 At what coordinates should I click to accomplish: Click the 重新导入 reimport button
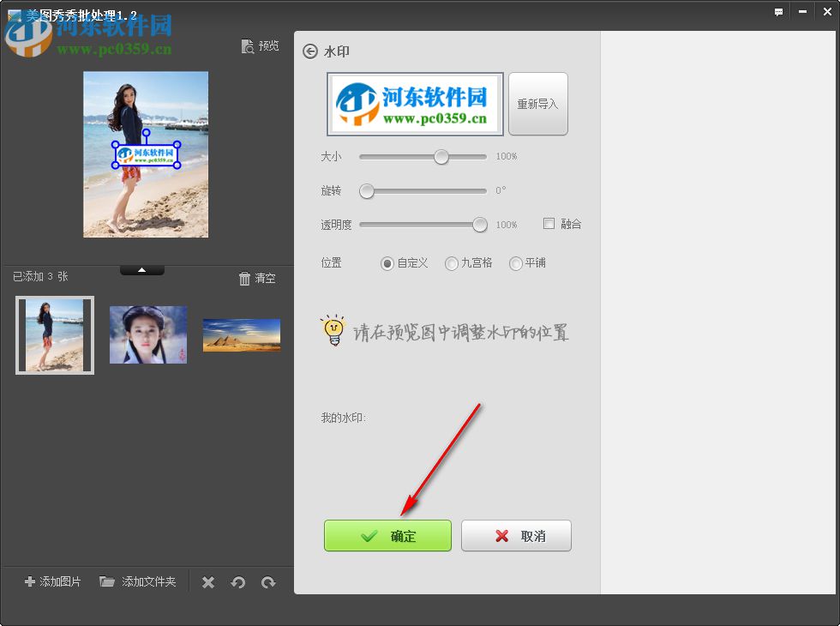pos(538,104)
